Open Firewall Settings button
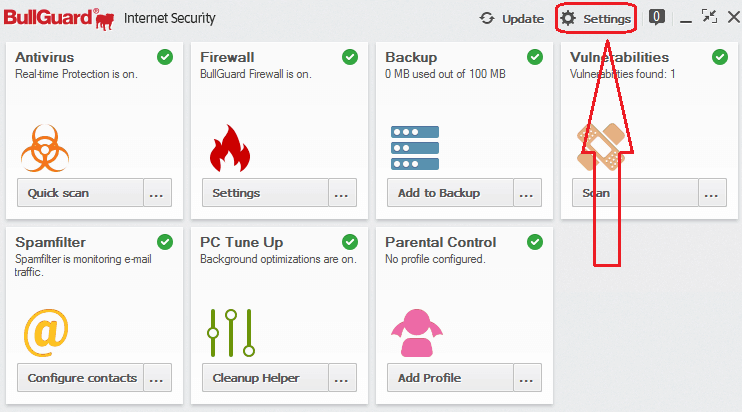The height and width of the screenshot is (412, 742). (x=265, y=193)
